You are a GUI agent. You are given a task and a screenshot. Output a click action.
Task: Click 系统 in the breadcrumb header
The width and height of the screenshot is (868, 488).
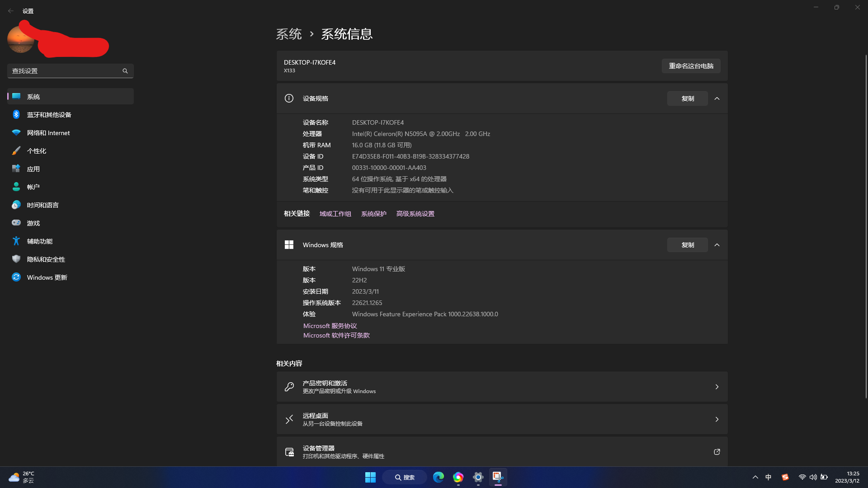[289, 34]
